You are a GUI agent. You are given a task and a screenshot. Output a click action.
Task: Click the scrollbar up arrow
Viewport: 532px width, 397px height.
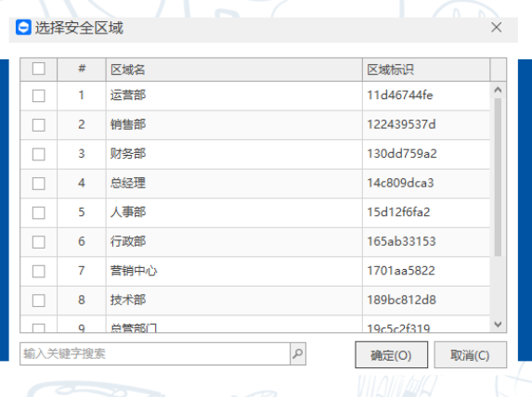click(498, 90)
